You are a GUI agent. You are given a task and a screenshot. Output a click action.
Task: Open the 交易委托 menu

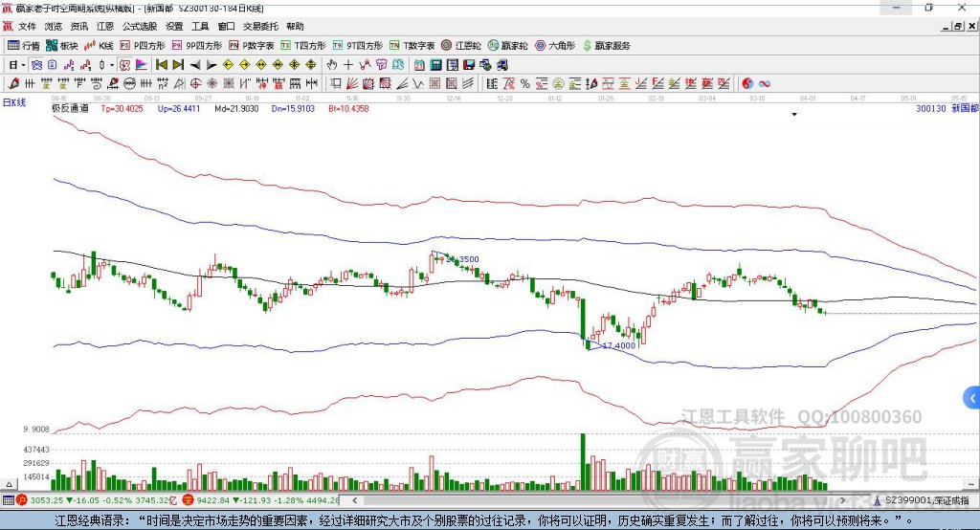coord(260,26)
